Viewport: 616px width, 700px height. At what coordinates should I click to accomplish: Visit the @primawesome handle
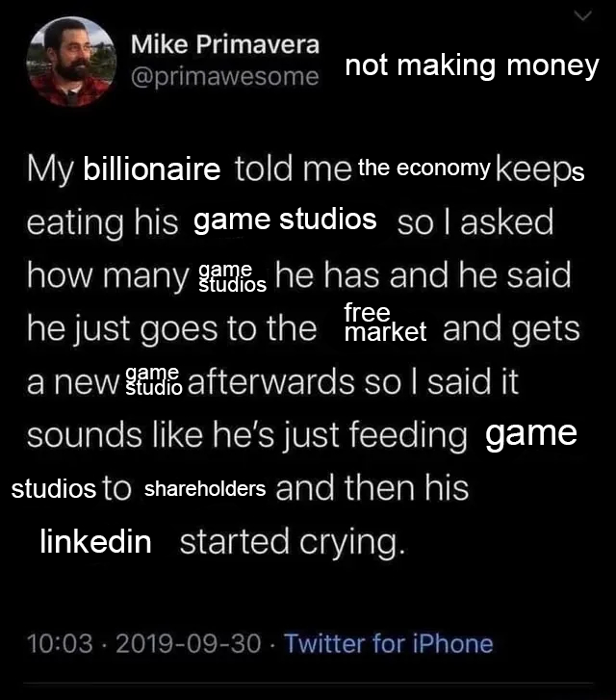(224, 76)
